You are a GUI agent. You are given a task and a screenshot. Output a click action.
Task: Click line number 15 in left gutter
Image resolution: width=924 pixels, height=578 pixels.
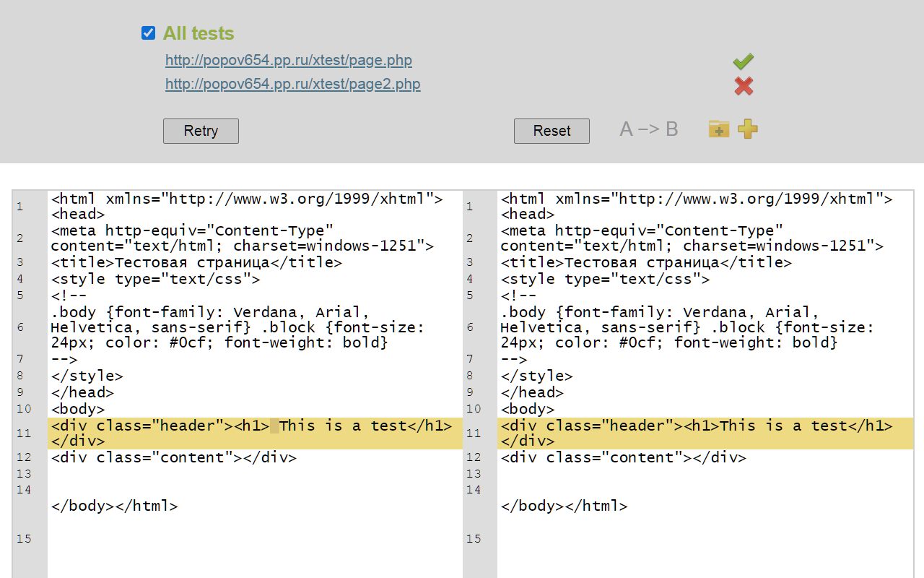(x=24, y=538)
